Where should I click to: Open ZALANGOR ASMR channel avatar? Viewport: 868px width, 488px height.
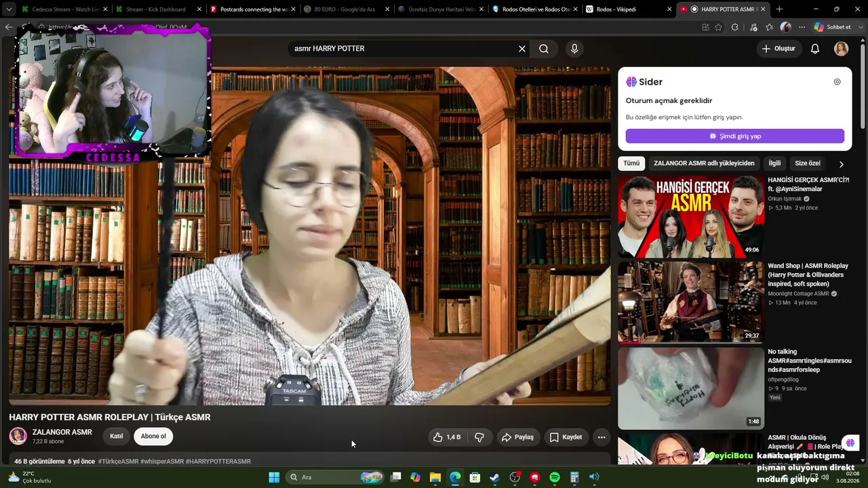pyautogui.click(x=18, y=436)
